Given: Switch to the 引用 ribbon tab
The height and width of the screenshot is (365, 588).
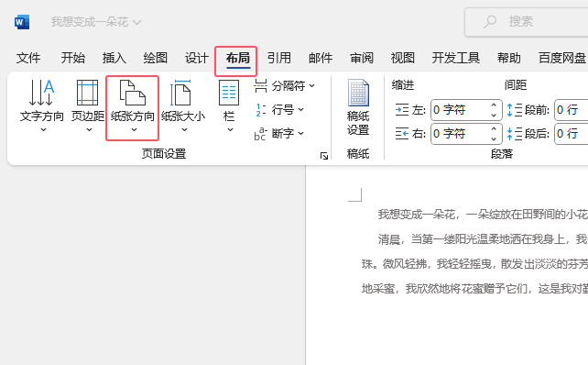Looking at the screenshot, I should [x=279, y=58].
